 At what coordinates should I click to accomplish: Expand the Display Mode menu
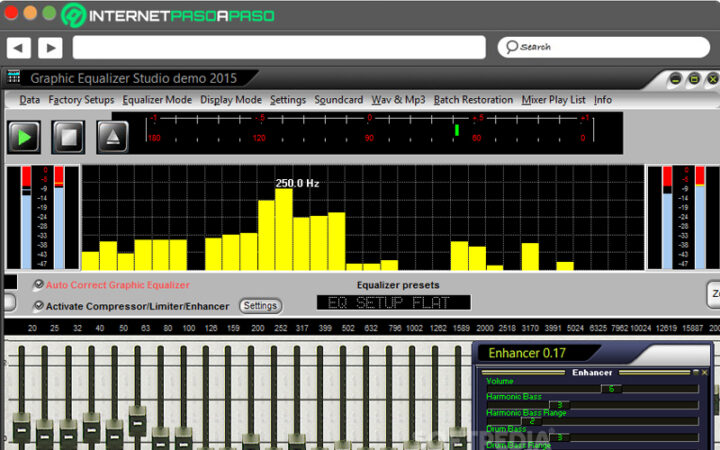[231, 100]
